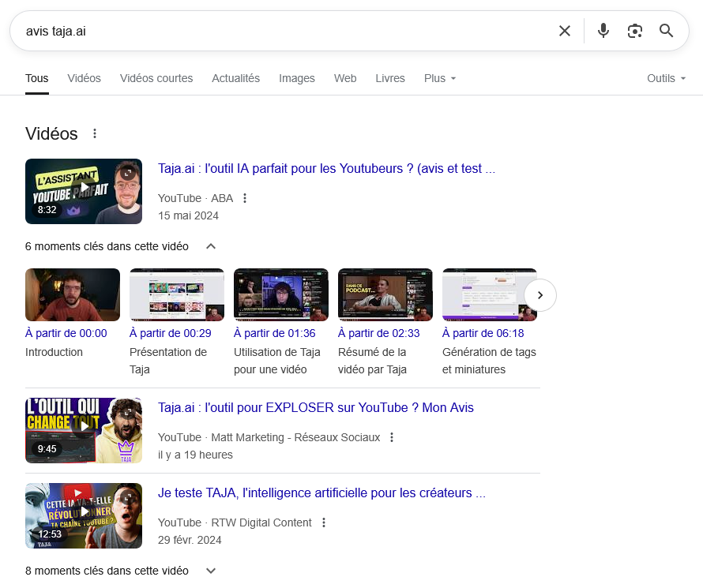Play the 9:45 L'outil qui change tout thumbnail
703x588 pixels.
click(84, 430)
